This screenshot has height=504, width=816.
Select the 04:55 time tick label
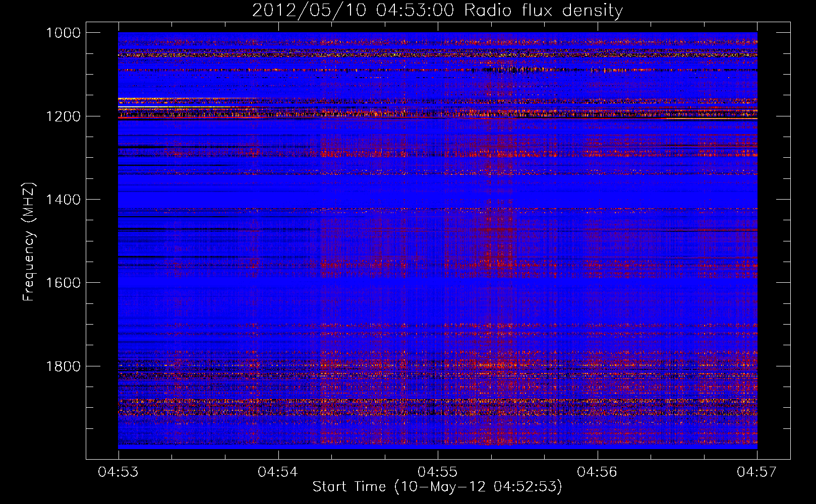(438, 472)
